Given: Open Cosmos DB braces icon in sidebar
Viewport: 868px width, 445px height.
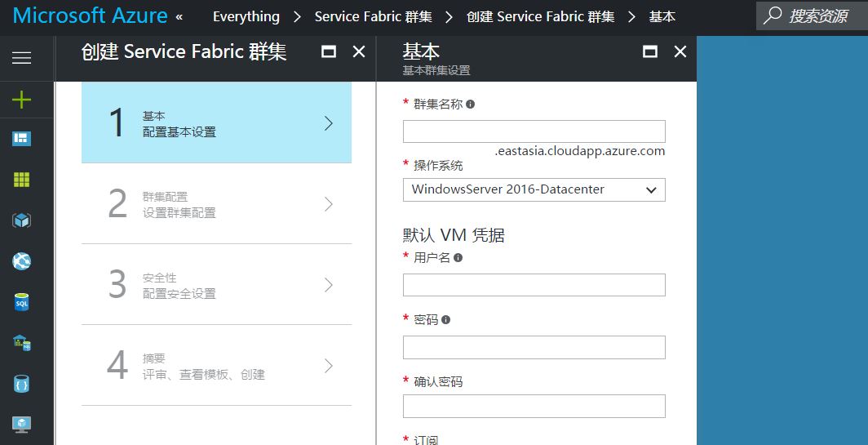Looking at the screenshot, I should [x=21, y=384].
